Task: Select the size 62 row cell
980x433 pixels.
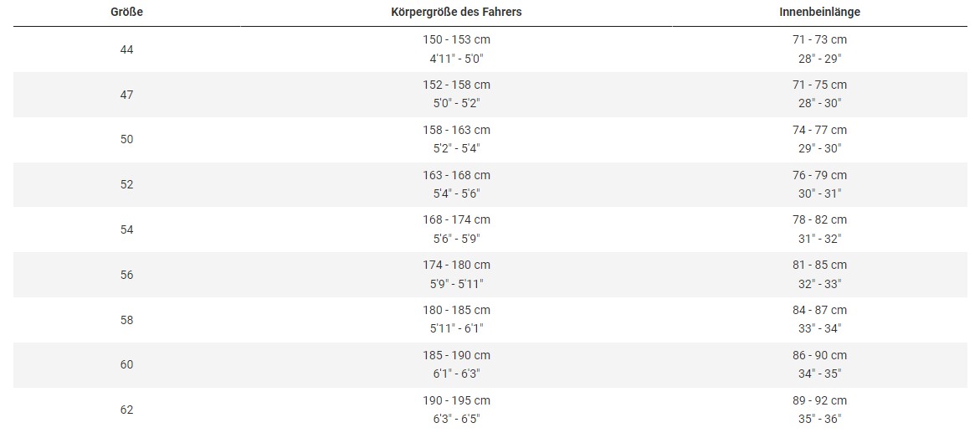Action: coord(127,410)
